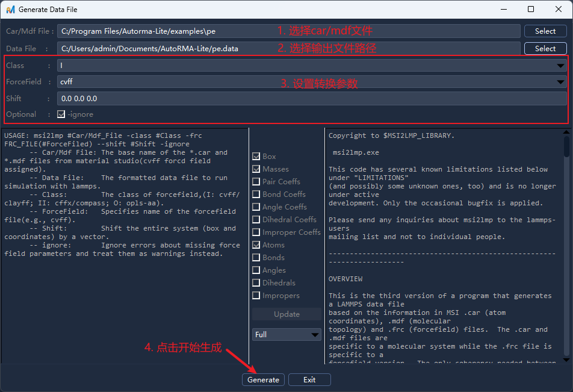Select the Car/Mdf file with Select button
573x392 pixels.
(x=545, y=31)
